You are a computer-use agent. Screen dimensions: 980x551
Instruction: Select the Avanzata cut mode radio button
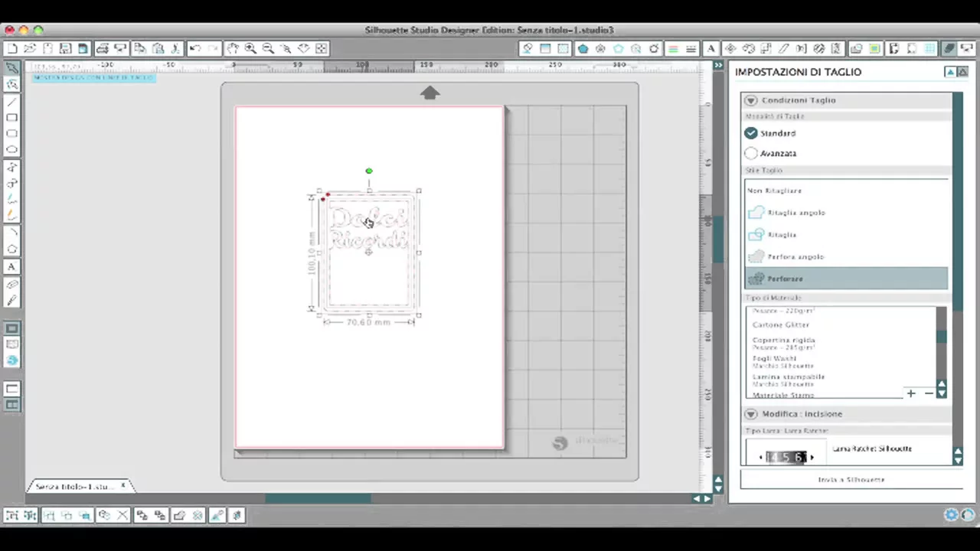pos(751,153)
